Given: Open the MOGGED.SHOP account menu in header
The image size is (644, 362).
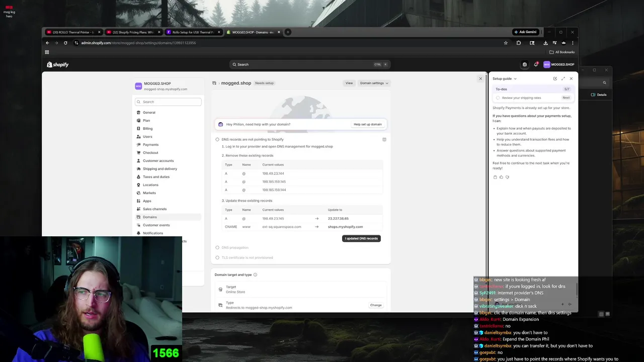Looking at the screenshot, I should pyautogui.click(x=559, y=64).
